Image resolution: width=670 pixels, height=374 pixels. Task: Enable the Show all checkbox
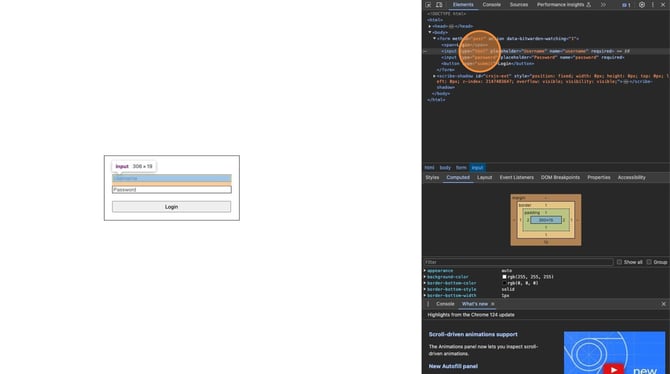pyautogui.click(x=619, y=262)
